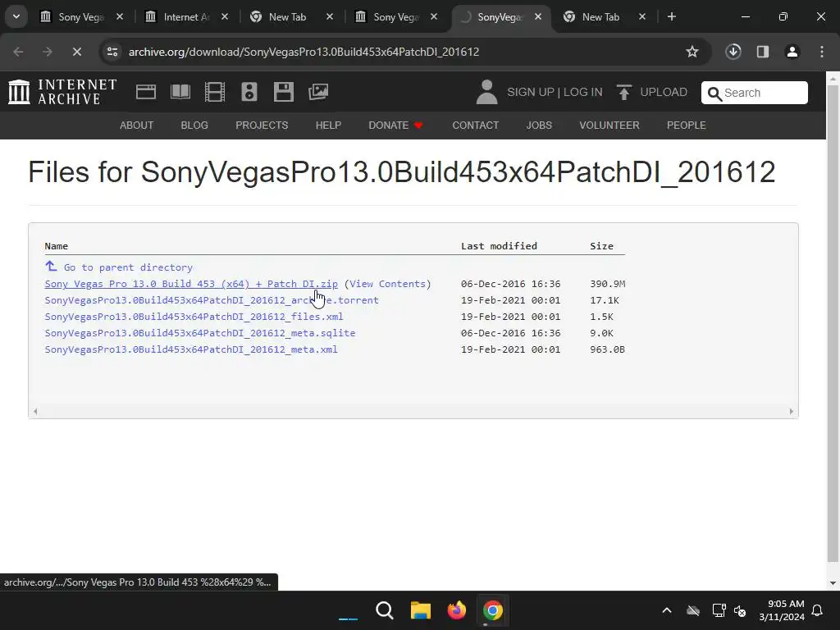
Task: View site information icon in address bar
Action: tap(112, 52)
